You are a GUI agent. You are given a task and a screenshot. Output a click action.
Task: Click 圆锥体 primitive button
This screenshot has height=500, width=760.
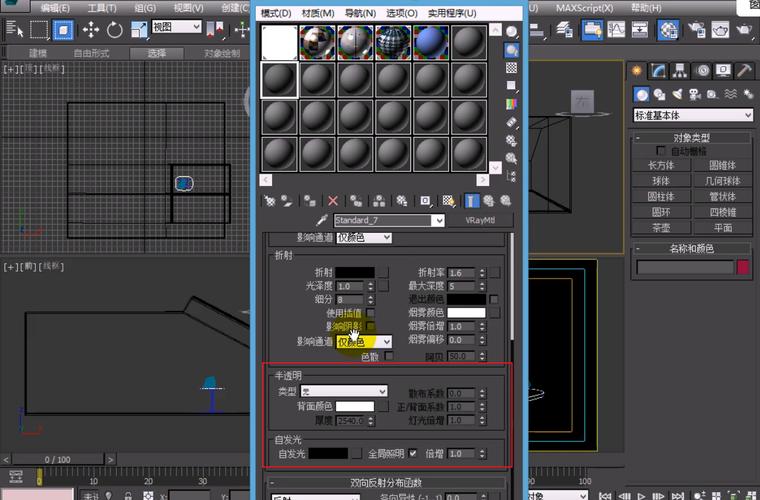pyautogui.click(x=722, y=166)
